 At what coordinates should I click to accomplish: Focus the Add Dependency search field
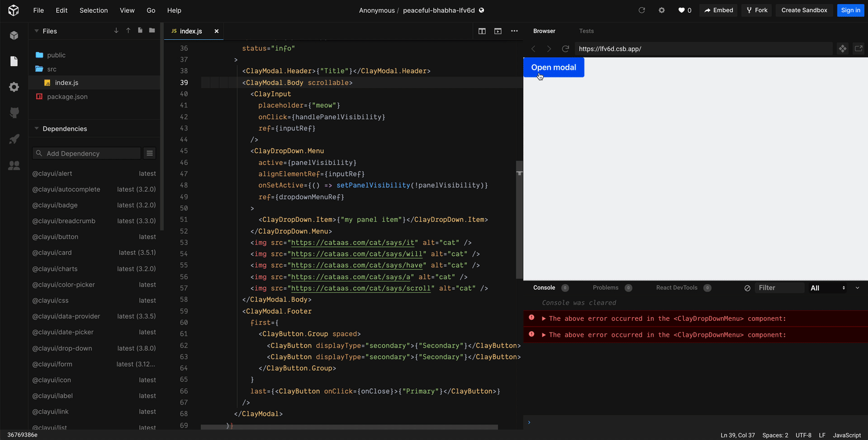coord(87,153)
